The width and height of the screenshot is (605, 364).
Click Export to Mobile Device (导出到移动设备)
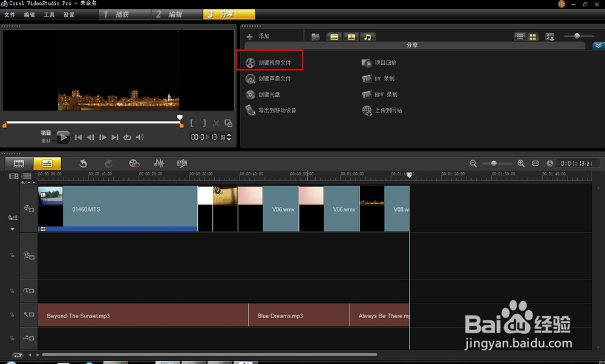coord(271,110)
